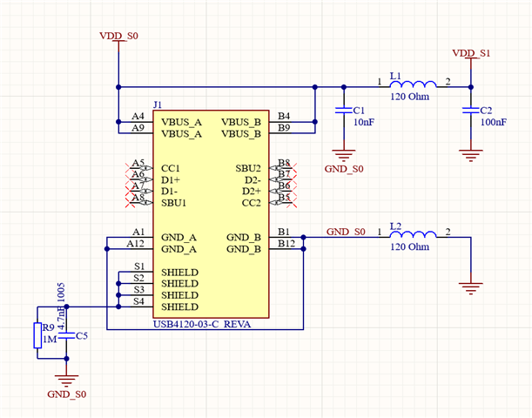Click the no-connect X on pin A5
The width and height of the screenshot is (532, 418).
point(130,167)
